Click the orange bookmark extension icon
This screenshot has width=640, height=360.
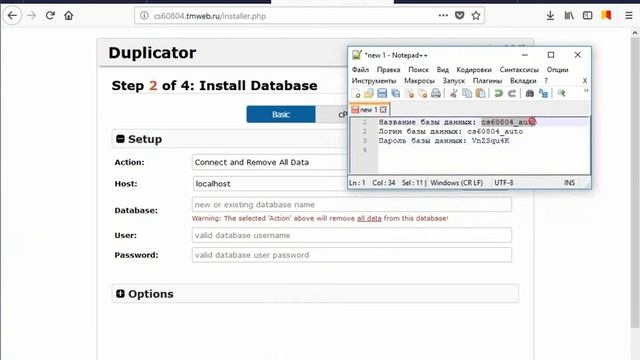pos(606,15)
